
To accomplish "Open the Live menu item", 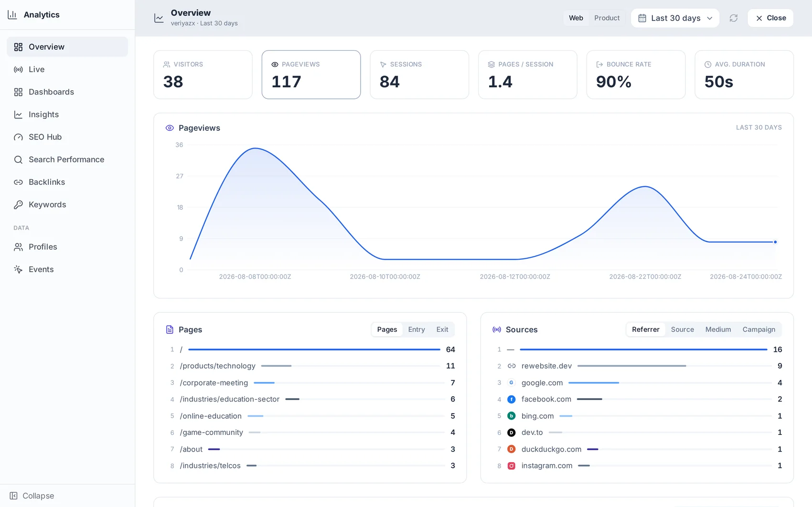I will (67, 69).
